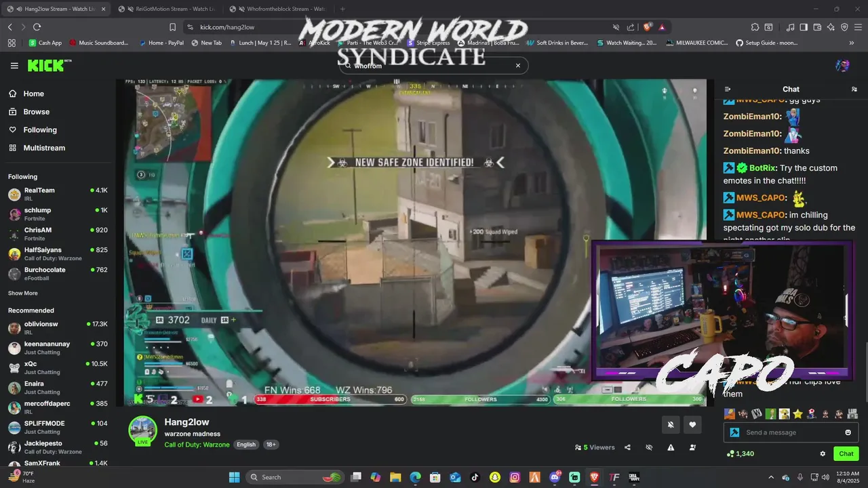Open the Brave main menu
This screenshot has width=868, height=488.
click(858, 27)
